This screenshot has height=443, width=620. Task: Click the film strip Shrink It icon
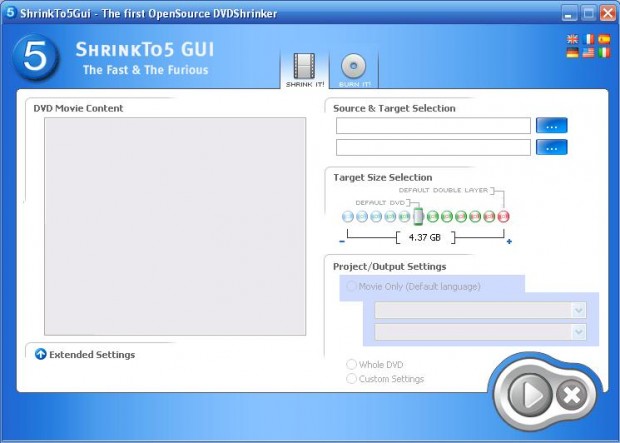304,66
